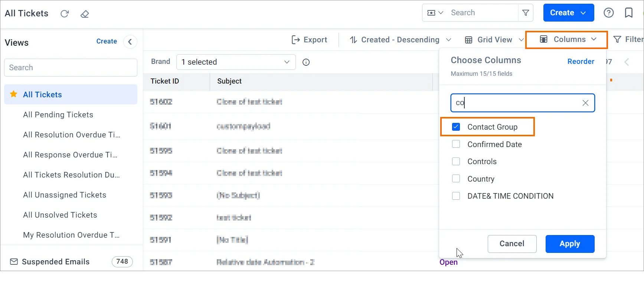644x290 pixels.
Task: Collapse the Views panel with chevron
Action: 130,42
